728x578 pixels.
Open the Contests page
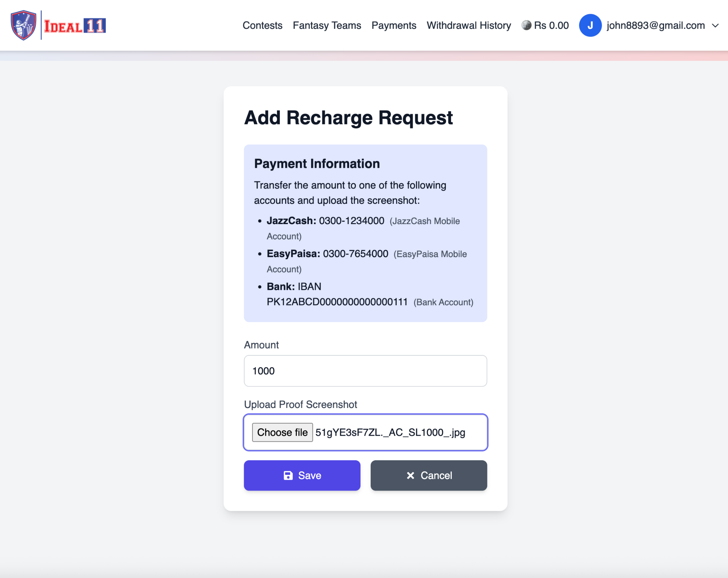[262, 26]
